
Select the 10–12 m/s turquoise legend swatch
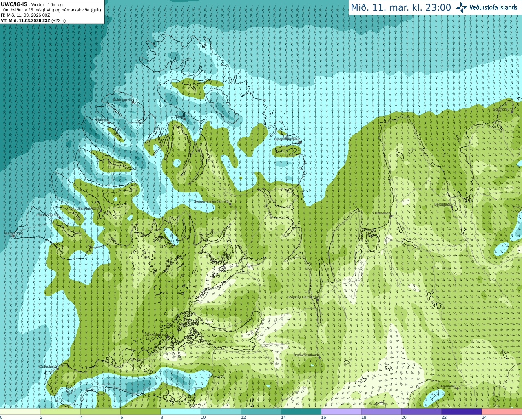tap(221, 411)
